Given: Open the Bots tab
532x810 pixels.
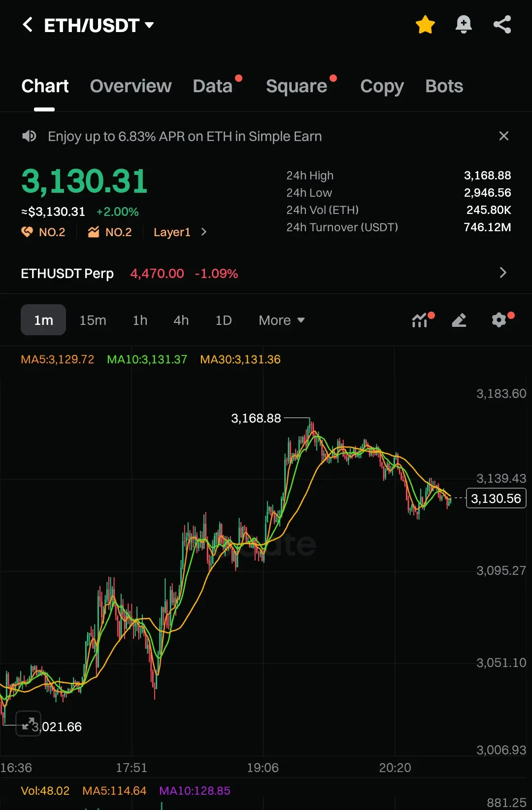Looking at the screenshot, I should pos(444,86).
